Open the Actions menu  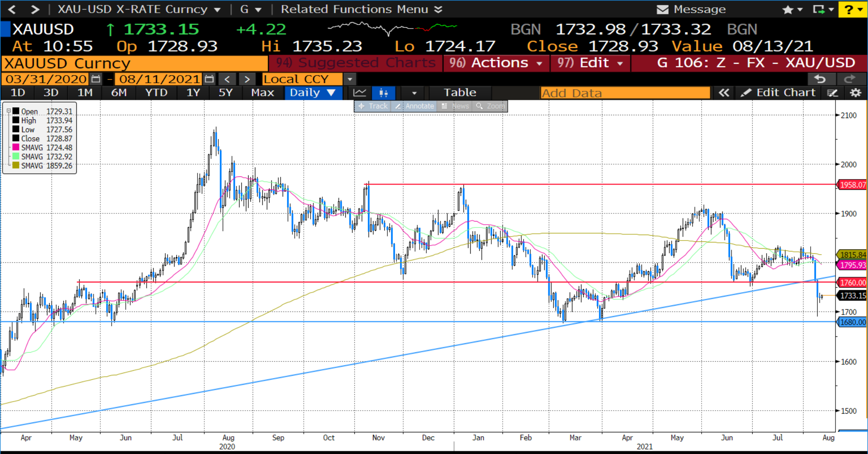click(x=496, y=63)
